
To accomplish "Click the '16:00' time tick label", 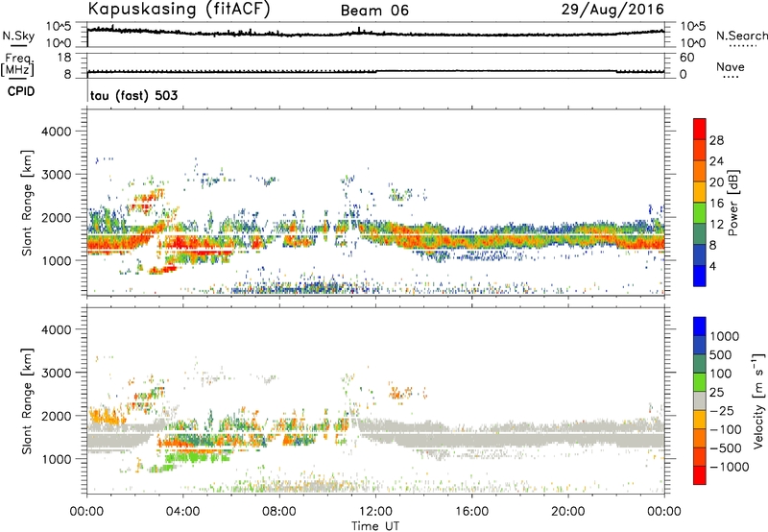I will [471, 512].
